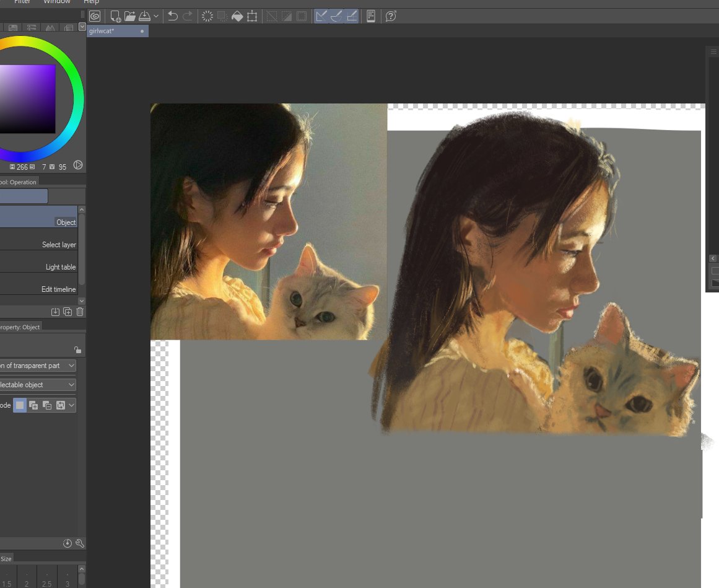The height and width of the screenshot is (588, 719).
Task: Click the Hue value 266
Action: coord(22,167)
